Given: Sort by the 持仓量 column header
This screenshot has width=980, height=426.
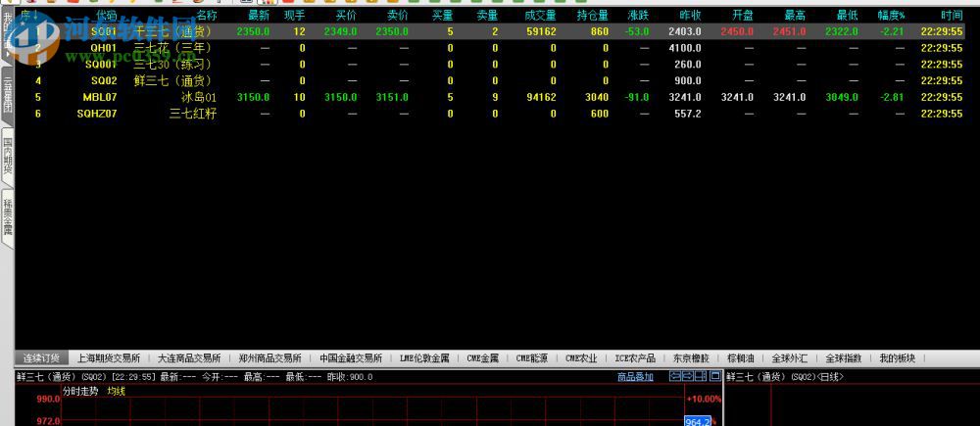Looking at the screenshot, I should 593,15.
